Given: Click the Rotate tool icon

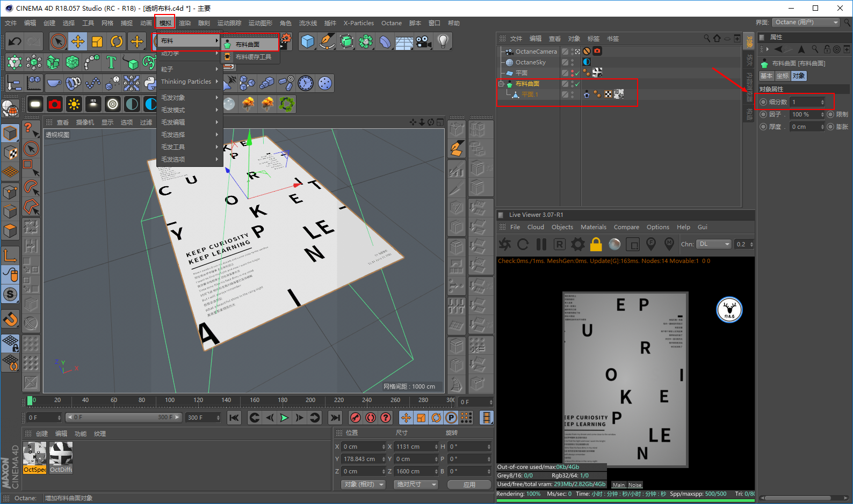Looking at the screenshot, I should point(117,41).
